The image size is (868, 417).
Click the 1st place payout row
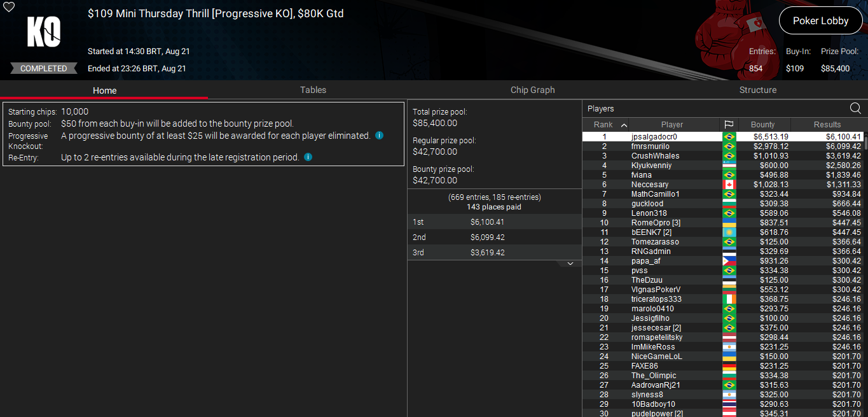pos(495,222)
